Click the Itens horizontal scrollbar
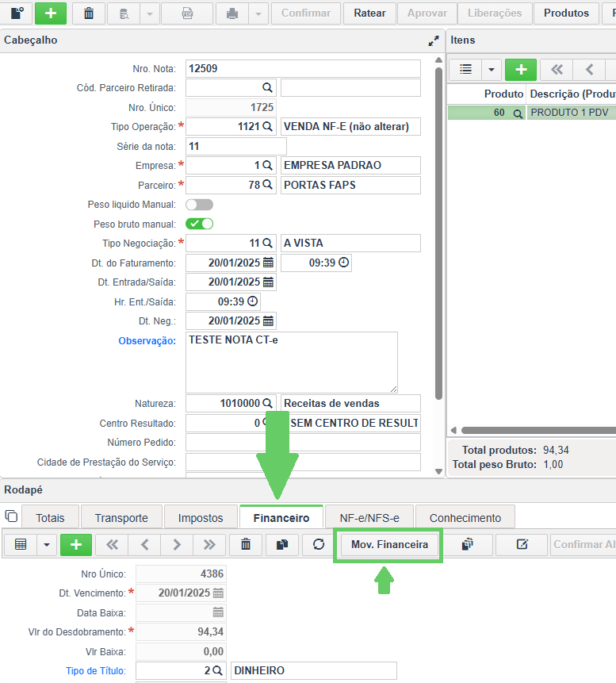The image size is (616, 683). coord(538,431)
